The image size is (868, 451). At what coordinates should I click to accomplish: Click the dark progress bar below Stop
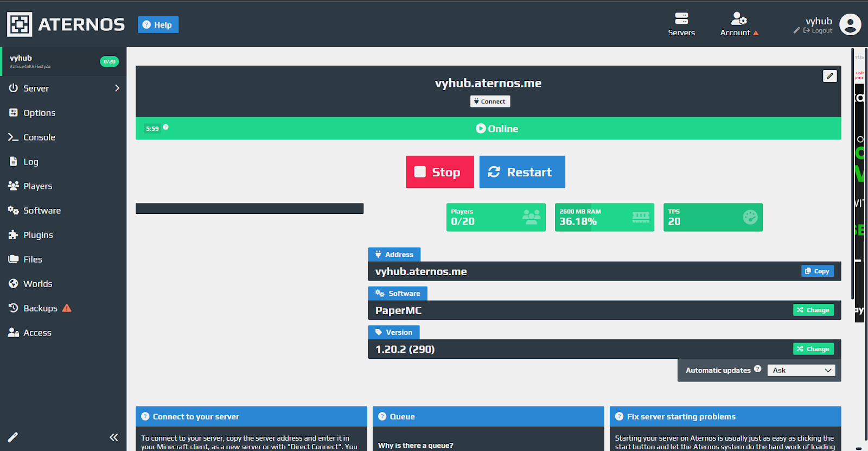pos(250,208)
